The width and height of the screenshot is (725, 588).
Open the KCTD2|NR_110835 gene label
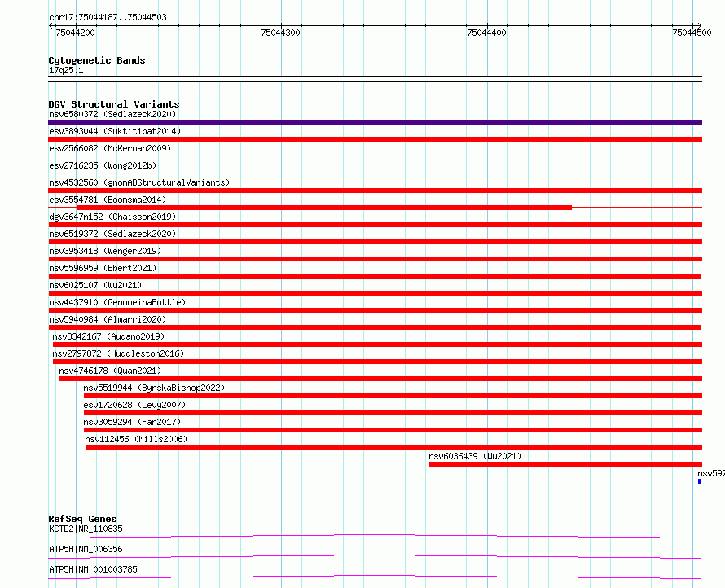(x=86, y=529)
